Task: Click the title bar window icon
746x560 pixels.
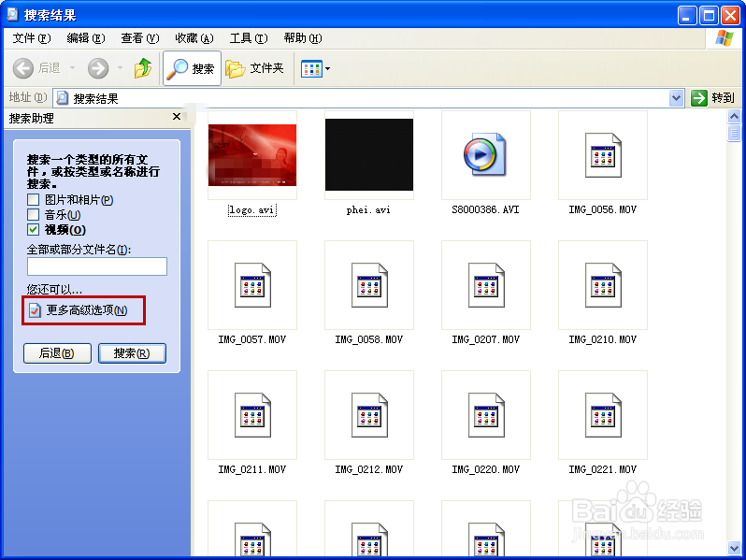Action: tap(12, 15)
